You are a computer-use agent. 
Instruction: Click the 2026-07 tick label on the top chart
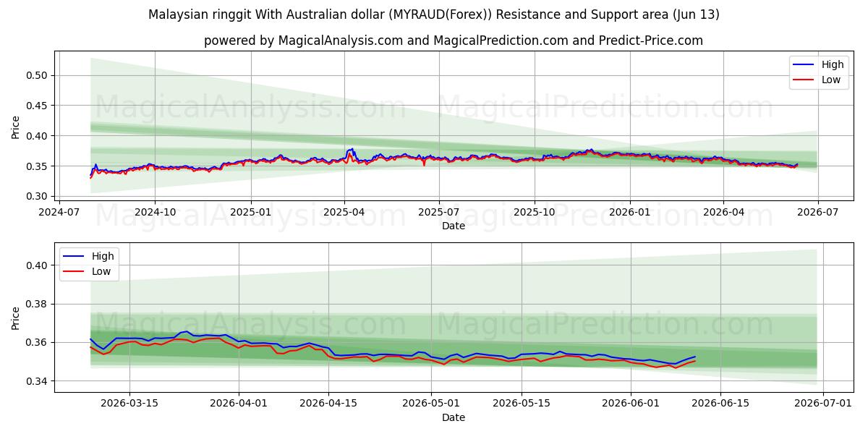[818, 212]
